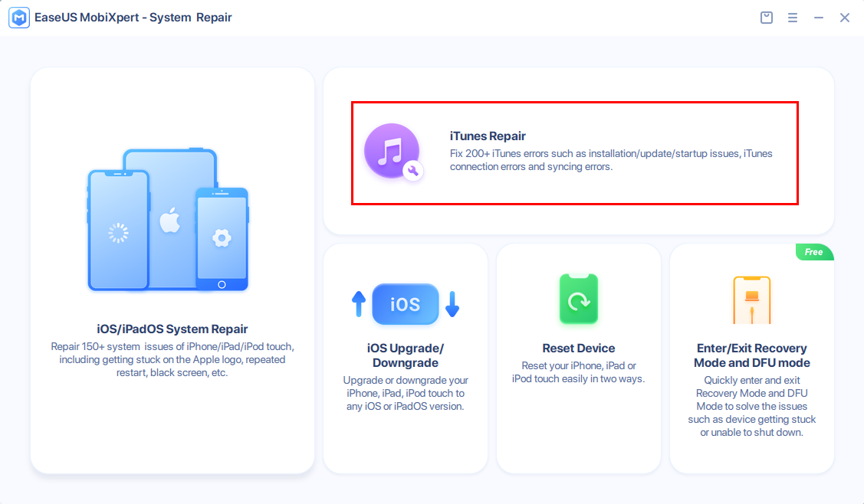Click the EaseUS MobiXpert logo icon

point(19,18)
